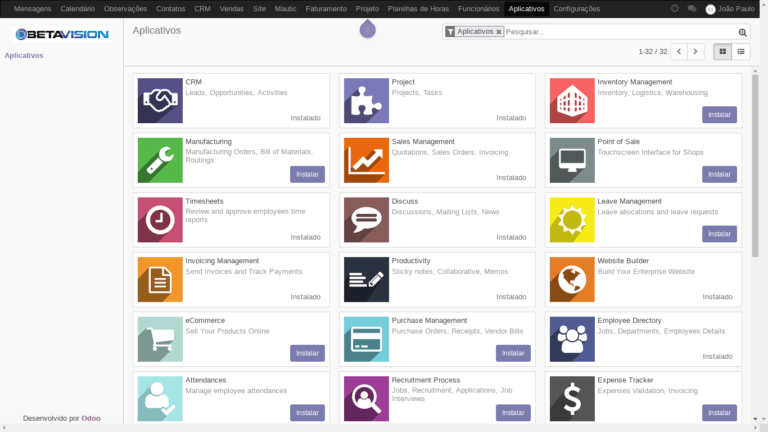Click the Inventory Management warehouse icon

pos(572,100)
